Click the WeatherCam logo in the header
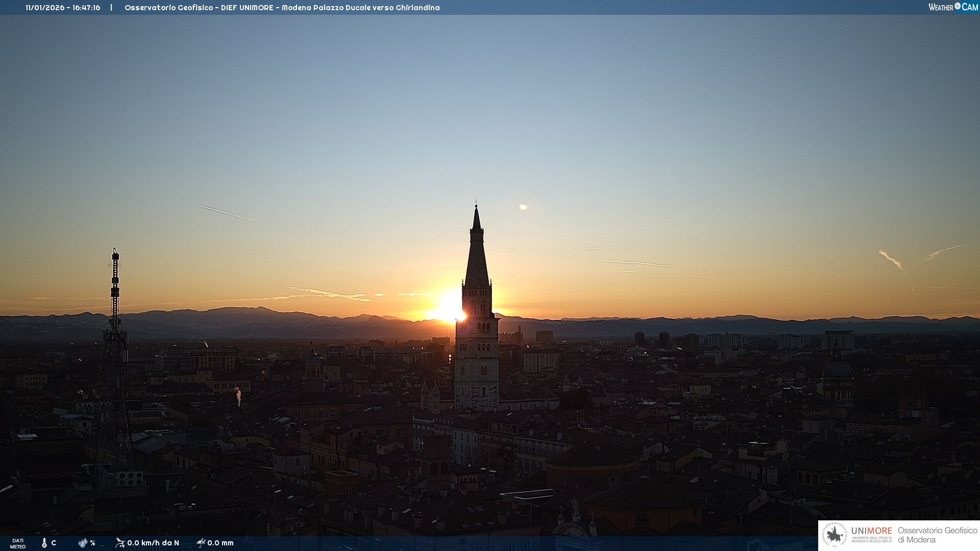The height and width of the screenshot is (551, 980). click(x=953, y=7)
